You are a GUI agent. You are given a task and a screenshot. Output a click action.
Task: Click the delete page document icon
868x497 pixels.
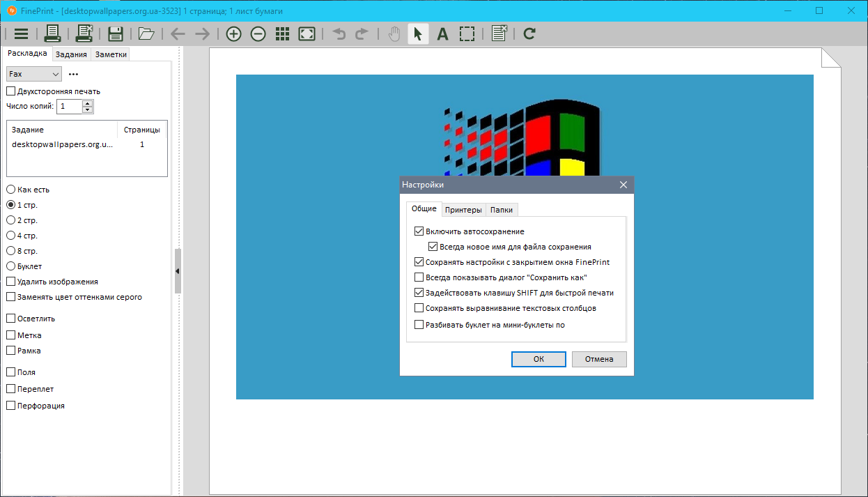pos(499,33)
